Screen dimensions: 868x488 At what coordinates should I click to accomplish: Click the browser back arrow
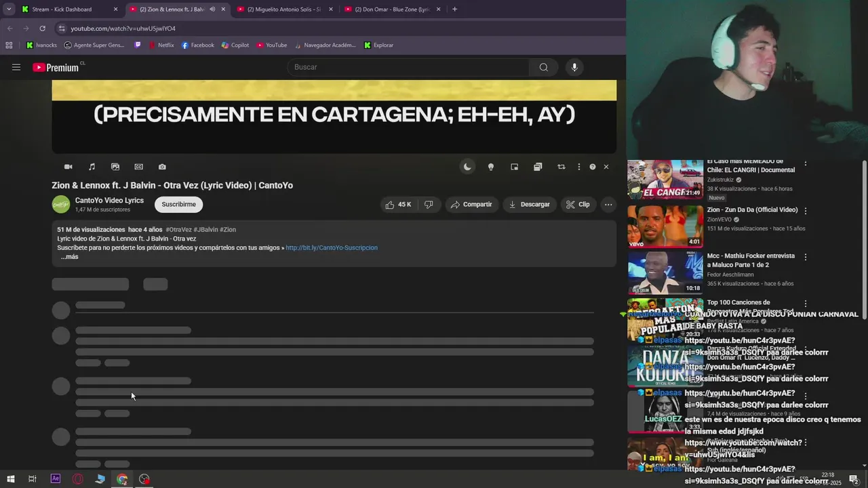click(9, 28)
